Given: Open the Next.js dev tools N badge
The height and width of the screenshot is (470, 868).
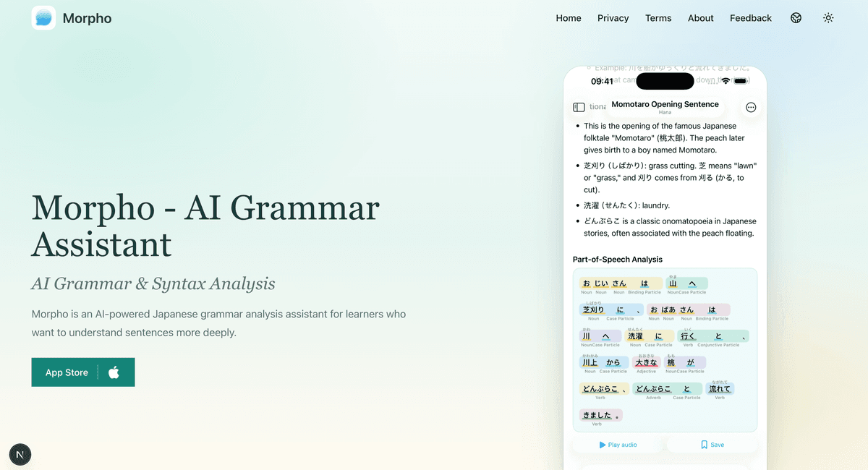Looking at the screenshot, I should [x=20, y=455].
